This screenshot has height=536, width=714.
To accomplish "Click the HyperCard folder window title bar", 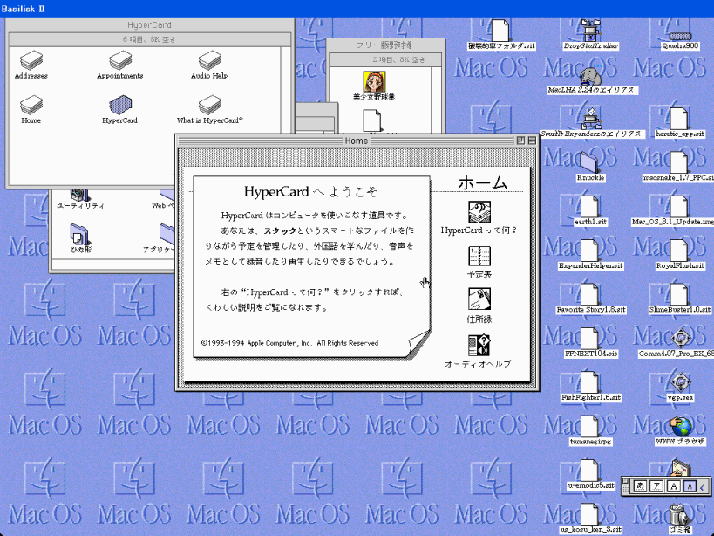I will [148, 23].
